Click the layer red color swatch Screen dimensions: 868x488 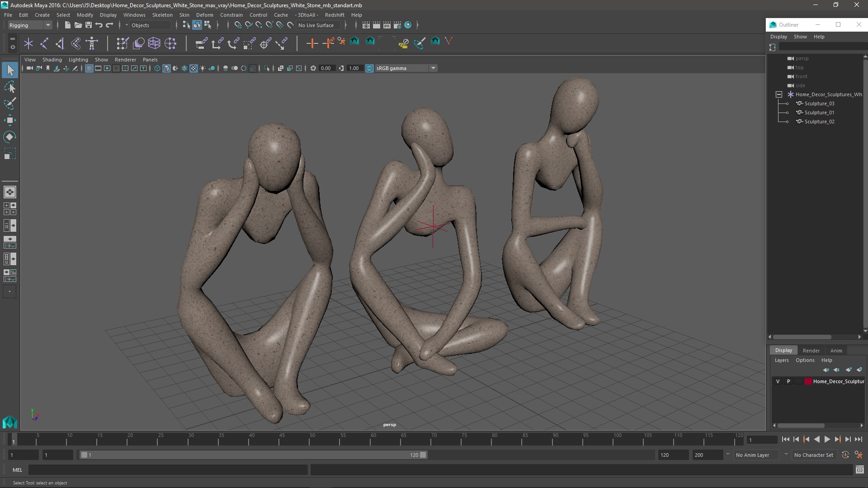(808, 381)
